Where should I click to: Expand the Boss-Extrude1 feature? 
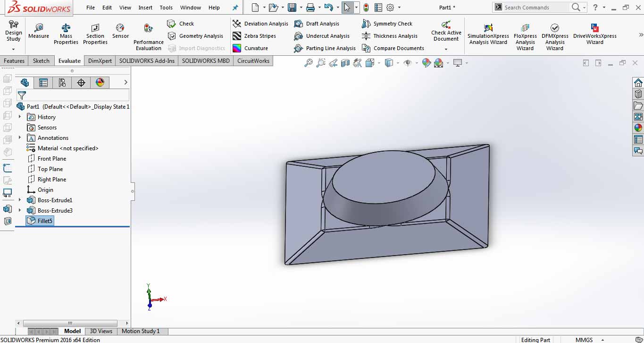point(20,200)
